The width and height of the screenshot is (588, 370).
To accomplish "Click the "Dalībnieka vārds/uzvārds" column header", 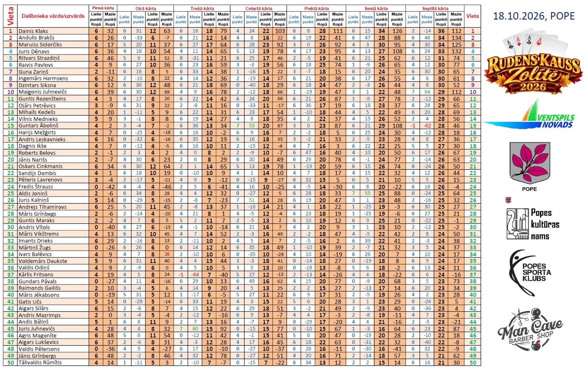I will click(x=53, y=16).
